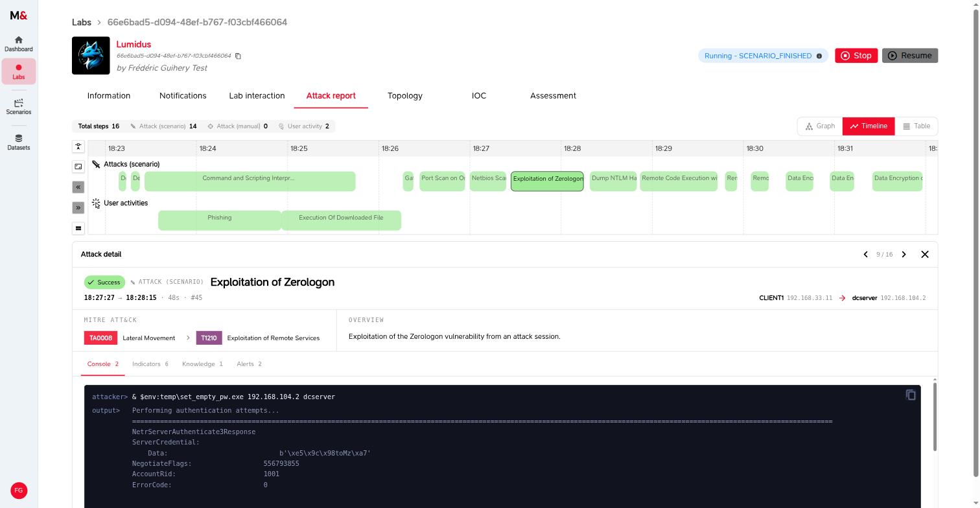Show the Knowledge tab in attack detail
The height and width of the screenshot is (508, 980).
click(x=202, y=364)
